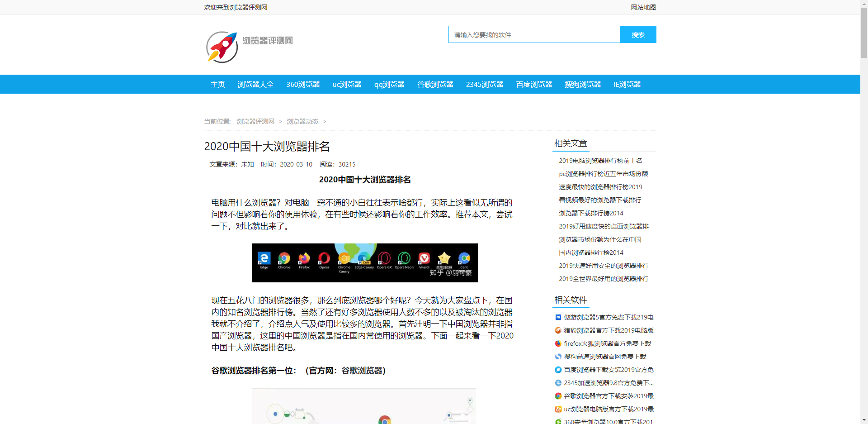Open 猎豹浏览器官方下载2019电脑版 link
The image size is (868, 424).
[x=609, y=330]
